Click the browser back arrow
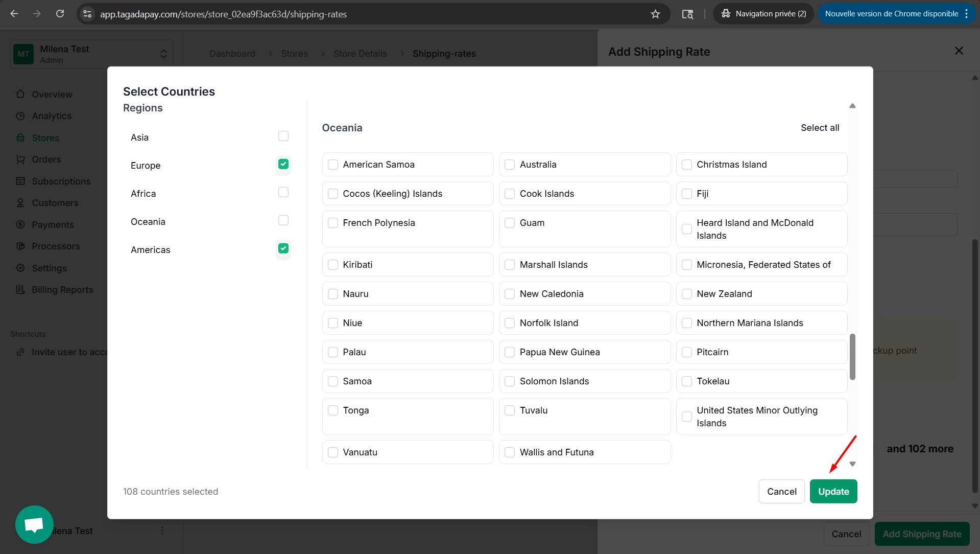The height and width of the screenshot is (554, 980). pyautogui.click(x=14, y=14)
